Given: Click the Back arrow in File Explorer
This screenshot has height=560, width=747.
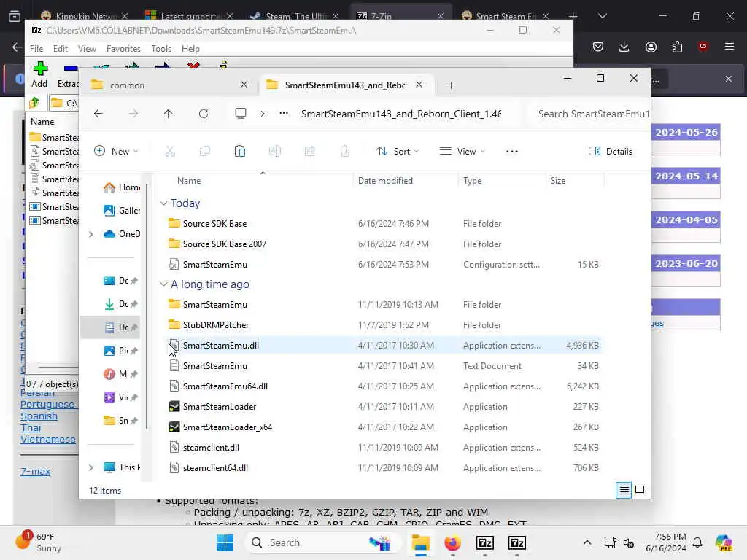Looking at the screenshot, I should tap(98, 113).
